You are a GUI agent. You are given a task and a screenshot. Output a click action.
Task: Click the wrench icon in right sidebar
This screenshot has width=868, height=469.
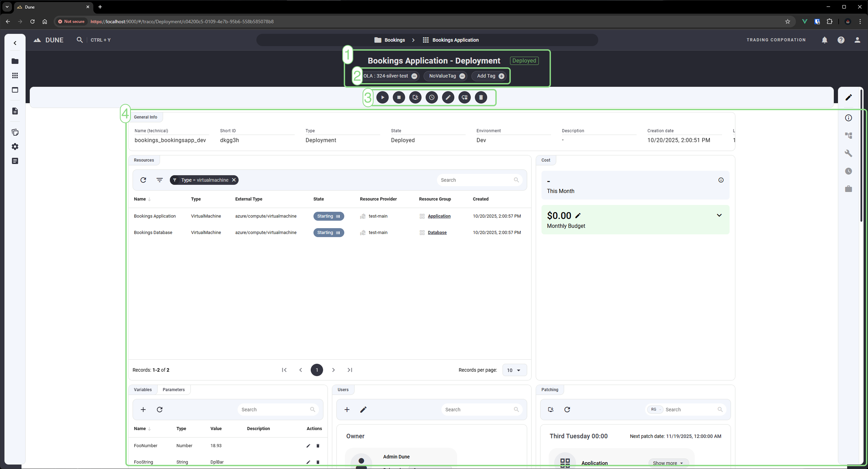[x=848, y=154]
